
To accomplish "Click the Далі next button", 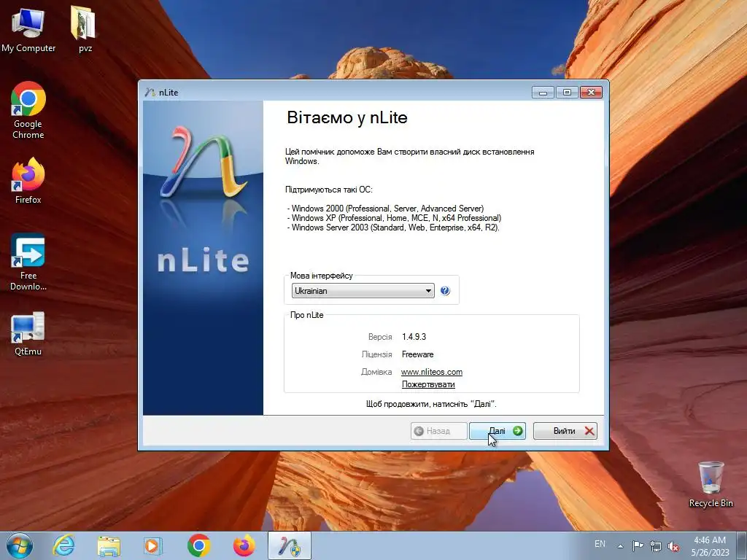I will point(498,431).
